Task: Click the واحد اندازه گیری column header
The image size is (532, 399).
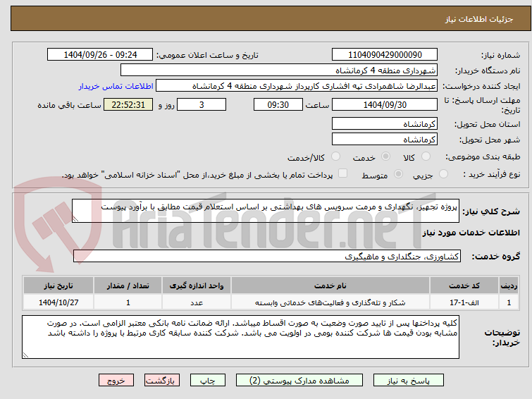Action: tap(197, 286)
